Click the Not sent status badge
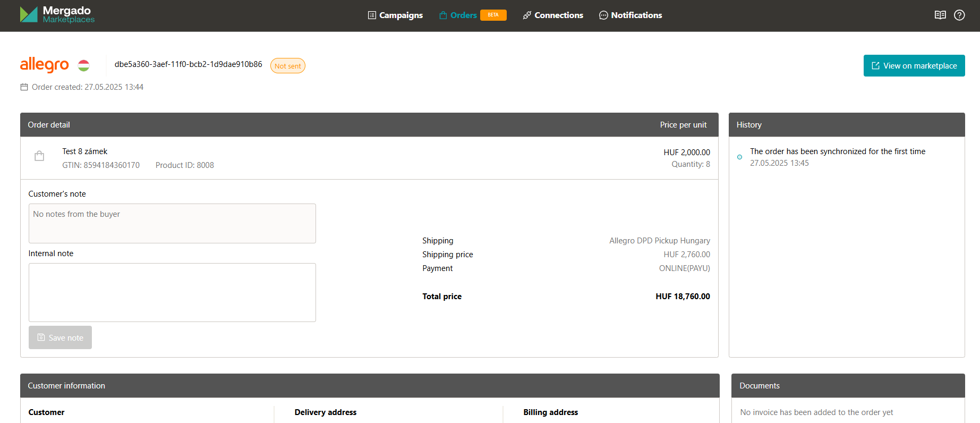 287,66
